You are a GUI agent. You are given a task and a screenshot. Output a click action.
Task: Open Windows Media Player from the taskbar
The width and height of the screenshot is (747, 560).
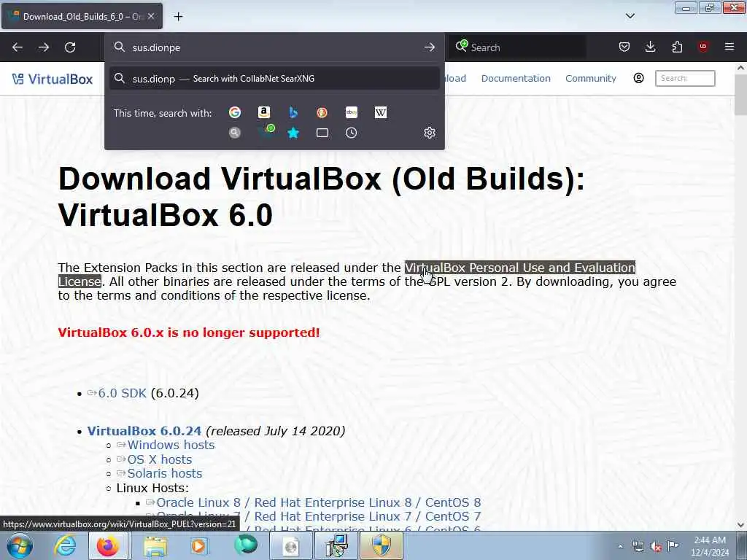200,545
